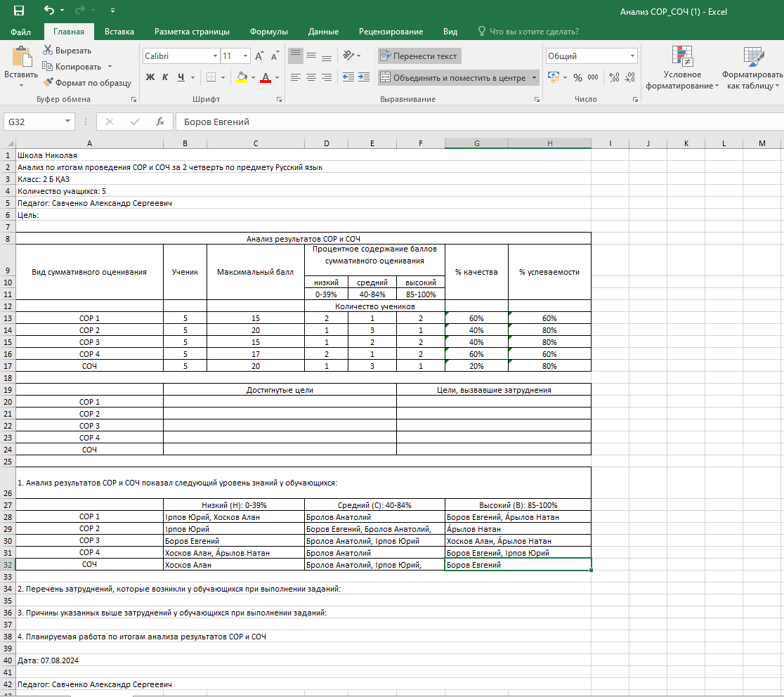784x697 pixels.
Task: Select column G header
Action: coord(476,143)
